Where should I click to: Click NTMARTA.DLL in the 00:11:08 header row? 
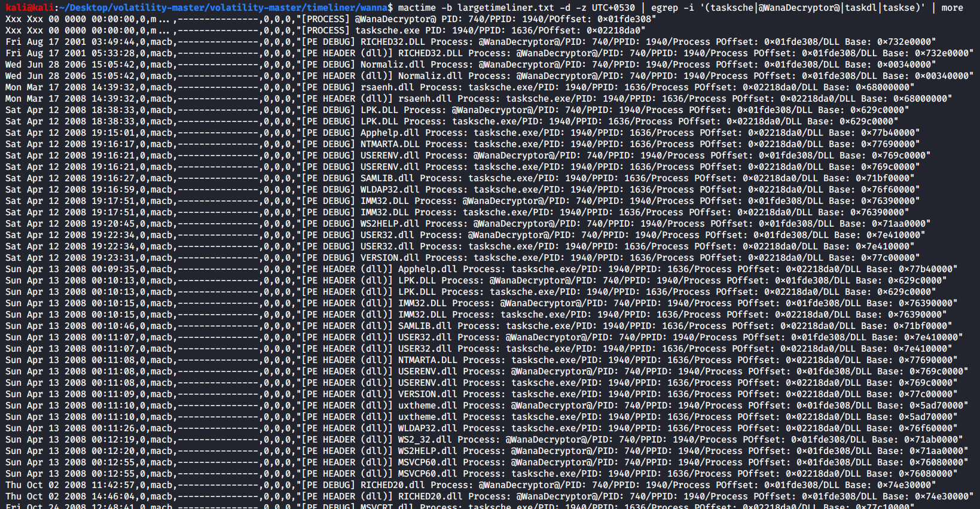pyautogui.click(x=428, y=359)
